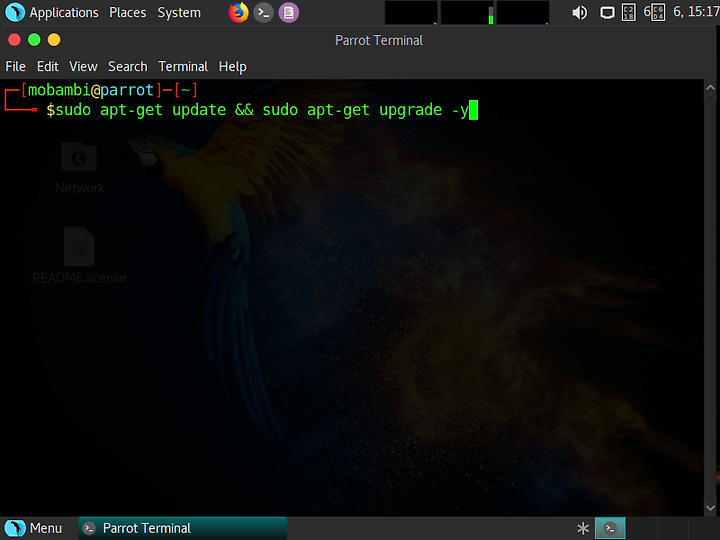Open the terminal Help menu

coord(232,67)
